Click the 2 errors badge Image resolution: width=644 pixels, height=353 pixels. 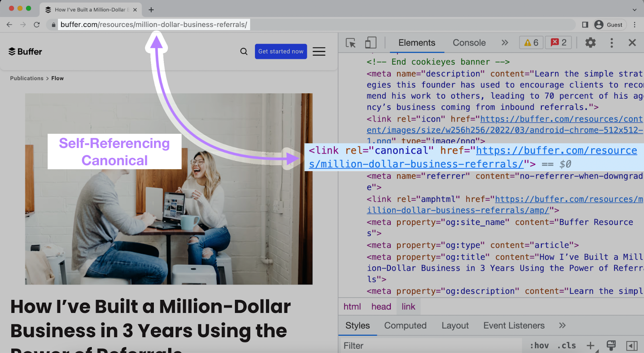coord(558,43)
